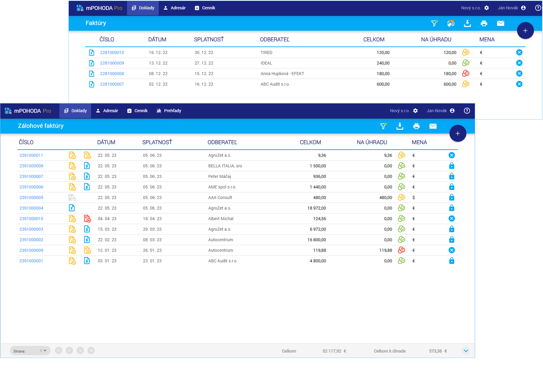
Task: Go to next page
Action: 80,350
